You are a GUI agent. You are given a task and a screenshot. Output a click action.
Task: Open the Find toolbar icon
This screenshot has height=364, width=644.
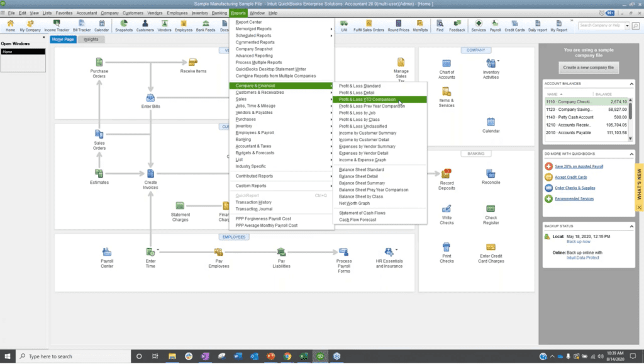click(x=440, y=25)
